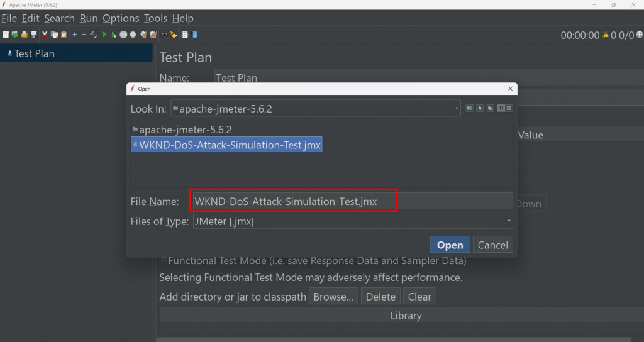Open the Templates toolbar icon
The width and height of the screenshot is (644, 342).
(x=15, y=35)
